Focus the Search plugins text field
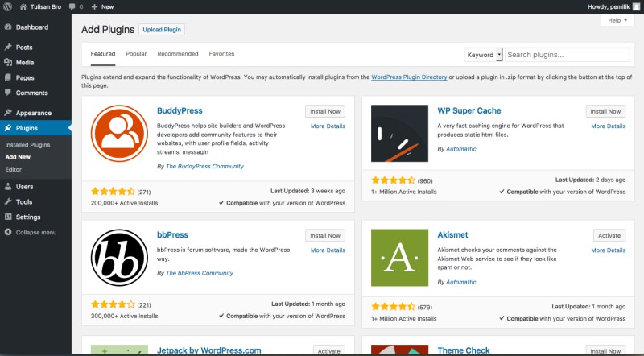 pyautogui.click(x=568, y=55)
